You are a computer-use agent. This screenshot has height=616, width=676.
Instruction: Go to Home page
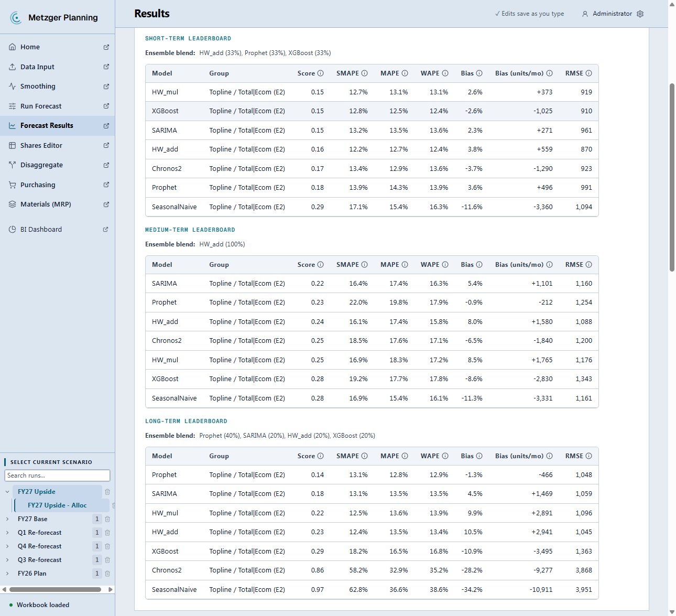[x=57, y=47]
